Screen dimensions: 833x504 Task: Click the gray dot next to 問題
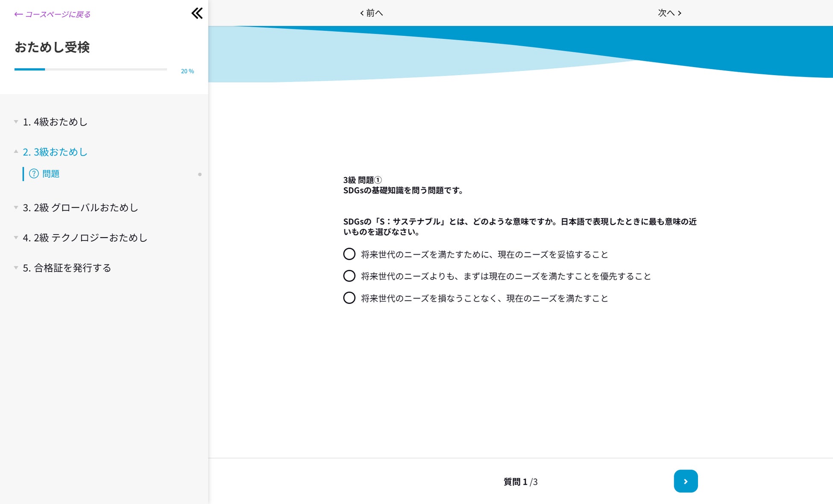click(x=199, y=174)
